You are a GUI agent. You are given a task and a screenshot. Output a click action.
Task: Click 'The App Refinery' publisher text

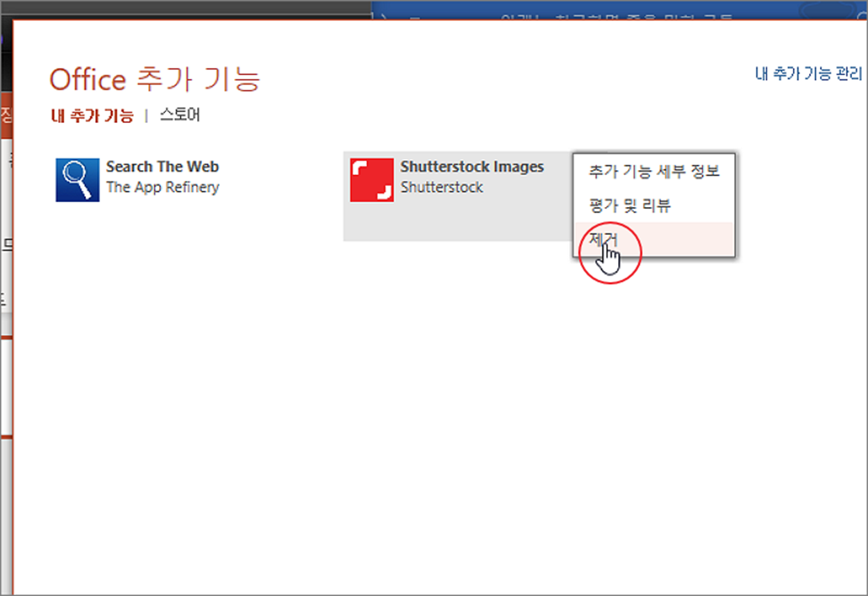162,188
